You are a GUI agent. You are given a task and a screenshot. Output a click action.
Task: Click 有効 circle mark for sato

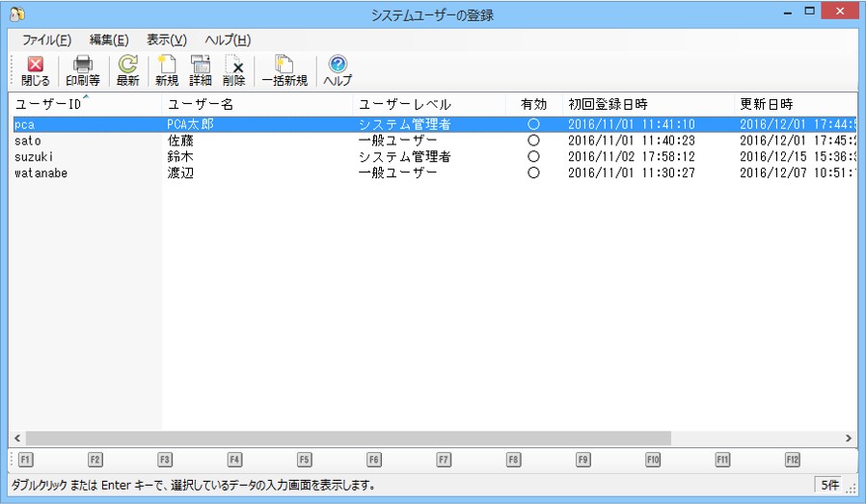pos(533,141)
